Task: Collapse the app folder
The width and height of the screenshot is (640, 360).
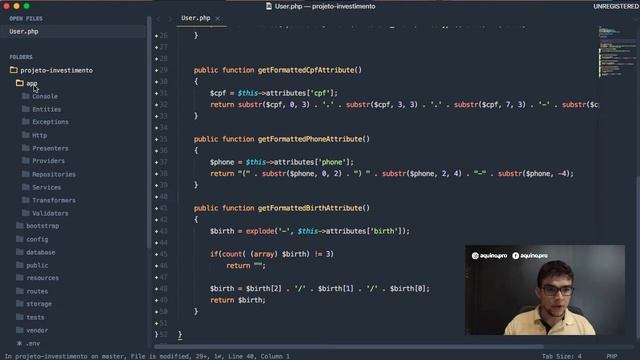Action: point(31,83)
